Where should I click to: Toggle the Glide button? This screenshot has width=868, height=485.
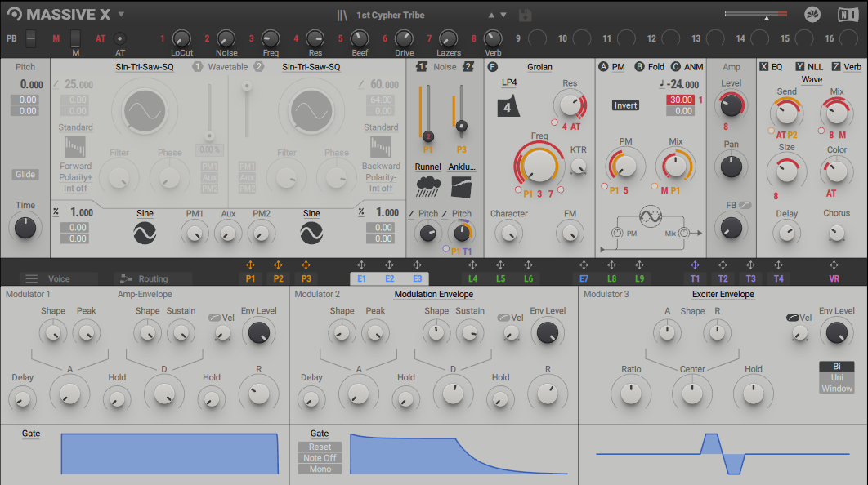pos(25,174)
